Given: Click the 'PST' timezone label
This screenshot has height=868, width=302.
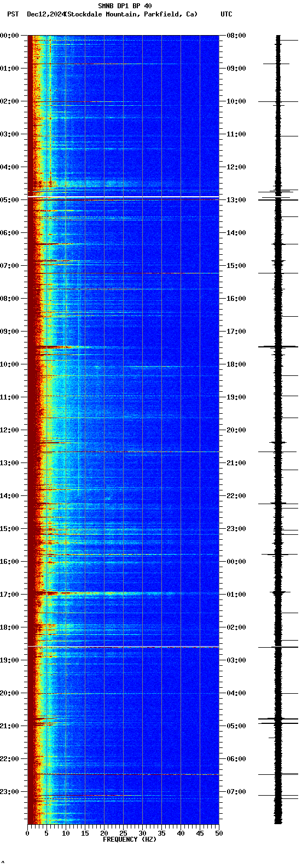Looking at the screenshot, I should click(x=13, y=14).
